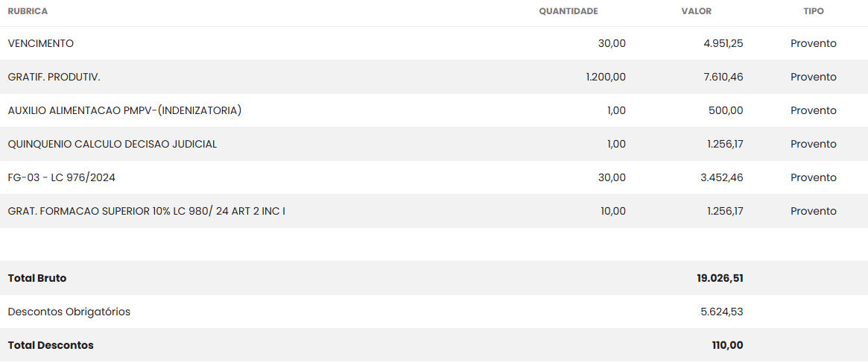
Task: Click the quantity 1.200,00
Action: tap(606, 77)
